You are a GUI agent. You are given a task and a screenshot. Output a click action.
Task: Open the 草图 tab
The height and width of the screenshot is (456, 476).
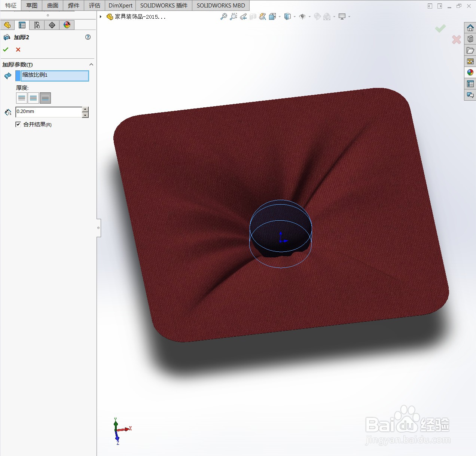pyautogui.click(x=32, y=5)
